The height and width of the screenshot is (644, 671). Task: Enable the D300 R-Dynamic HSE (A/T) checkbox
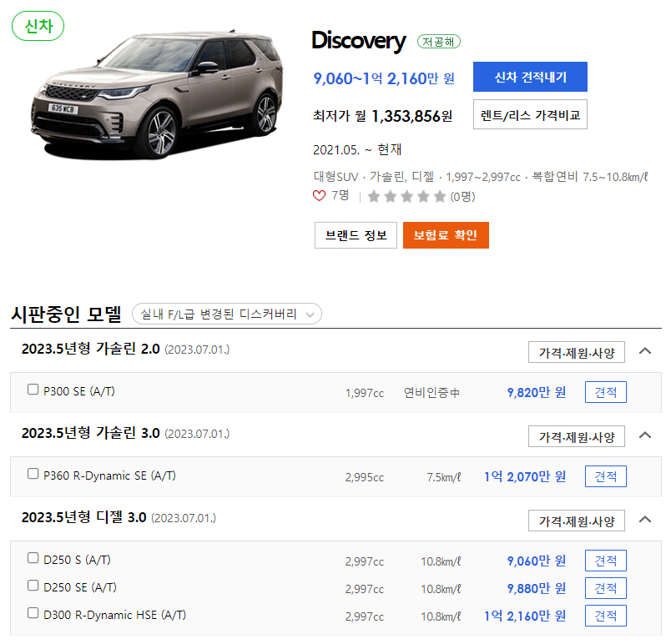point(33,613)
